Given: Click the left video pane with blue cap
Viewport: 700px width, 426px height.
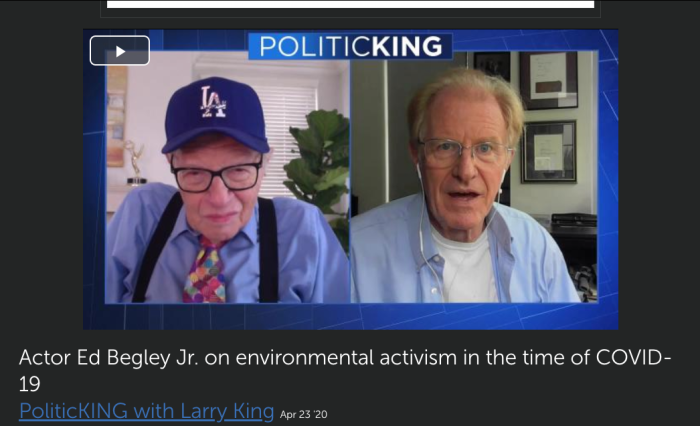Looking at the screenshot, I should click(227, 177).
